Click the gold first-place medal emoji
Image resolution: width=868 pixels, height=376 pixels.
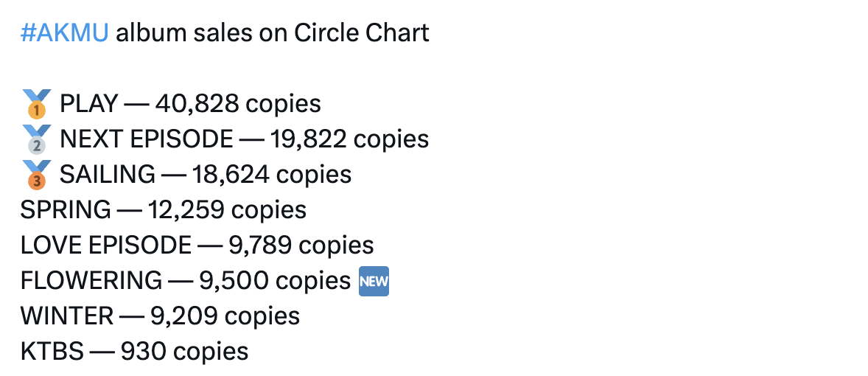coord(36,104)
